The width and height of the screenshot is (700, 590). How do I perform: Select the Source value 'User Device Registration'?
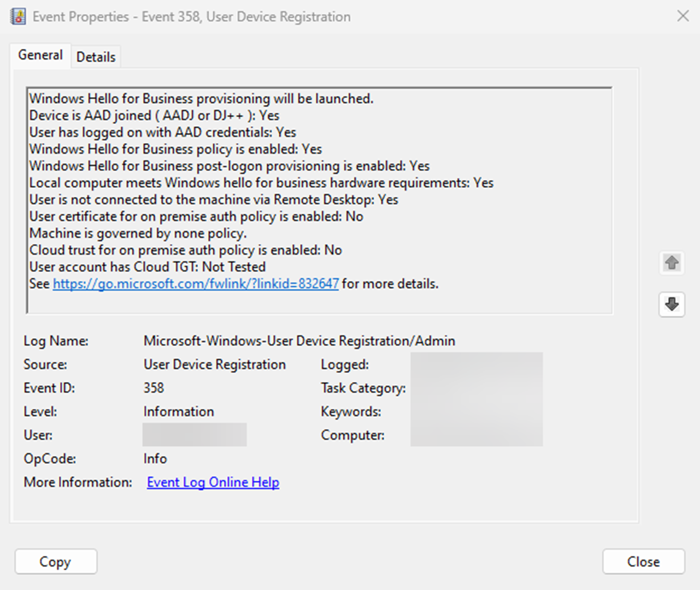coord(215,364)
